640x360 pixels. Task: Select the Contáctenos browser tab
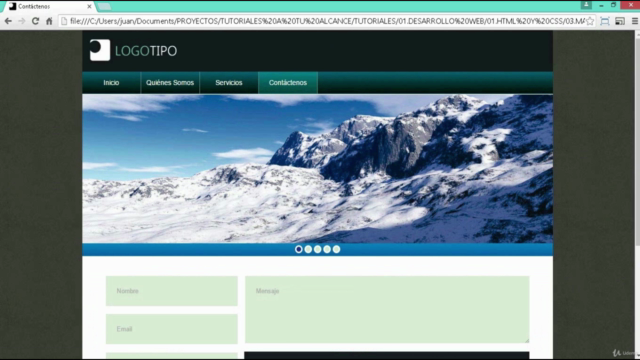(49, 7)
